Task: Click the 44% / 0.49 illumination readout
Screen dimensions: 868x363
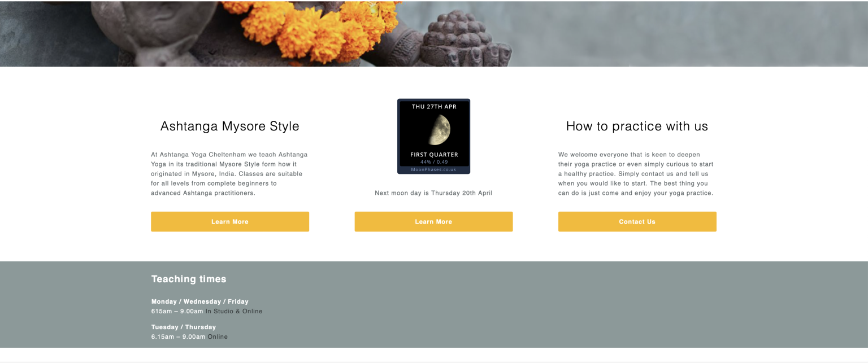Action: pyautogui.click(x=434, y=162)
